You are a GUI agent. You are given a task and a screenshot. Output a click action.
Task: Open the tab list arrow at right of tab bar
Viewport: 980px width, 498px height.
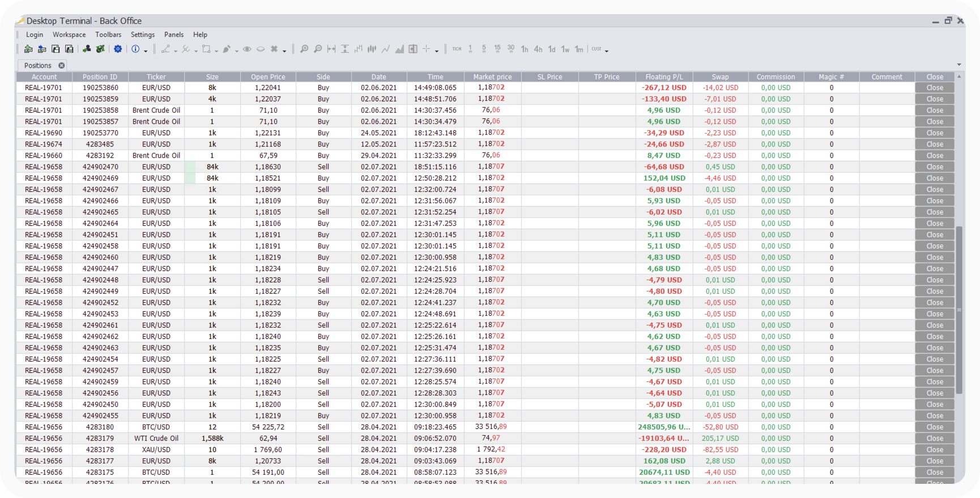point(959,65)
